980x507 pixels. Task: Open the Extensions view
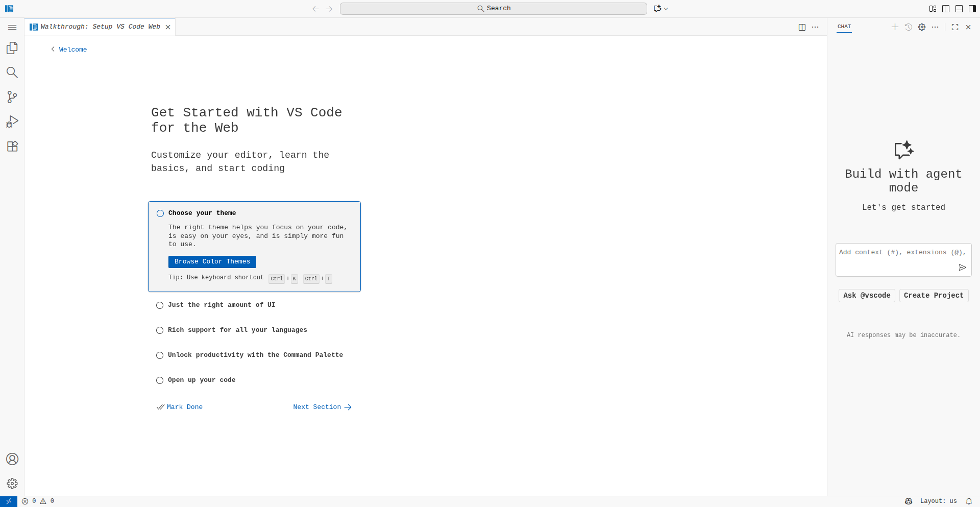click(12, 147)
